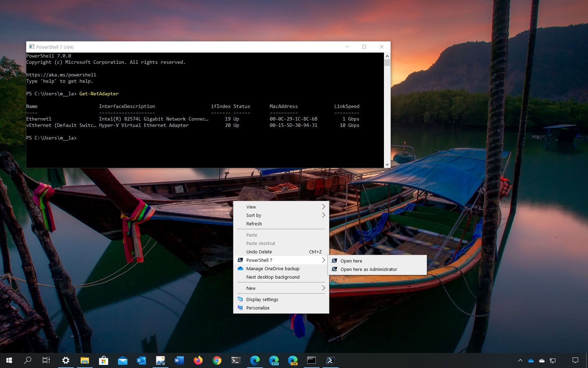
Task: Launch Microsoft Word from the taskbar
Action: pos(179,360)
